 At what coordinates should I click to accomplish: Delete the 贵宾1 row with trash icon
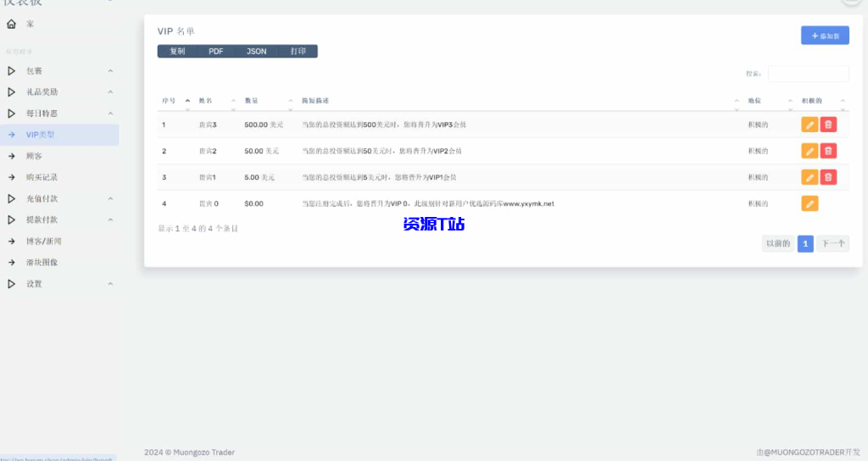click(828, 177)
